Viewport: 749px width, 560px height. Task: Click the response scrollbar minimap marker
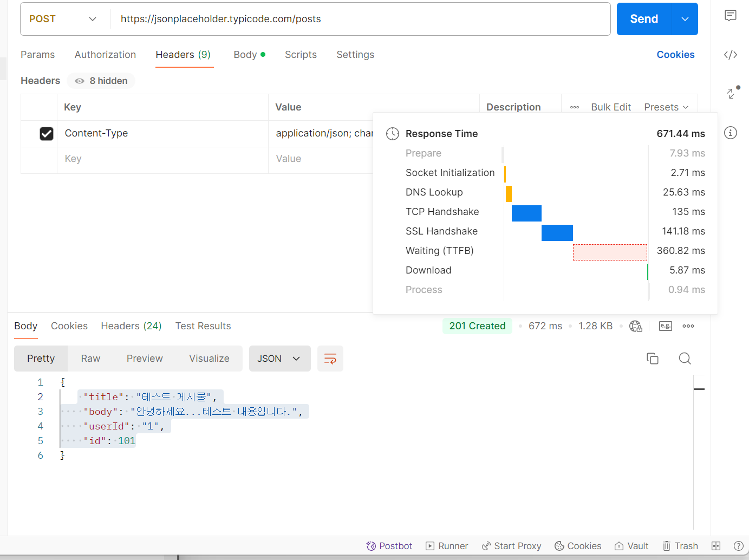pyautogui.click(x=699, y=389)
